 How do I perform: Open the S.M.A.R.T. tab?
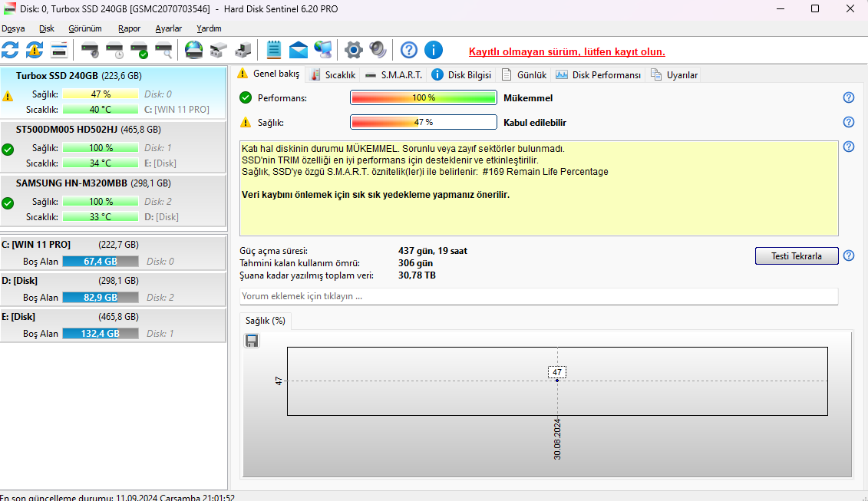(x=394, y=74)
